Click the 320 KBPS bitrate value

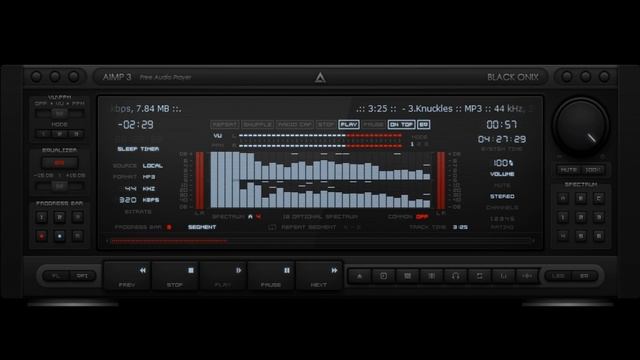pyautogui.click(x=139, y=200)
